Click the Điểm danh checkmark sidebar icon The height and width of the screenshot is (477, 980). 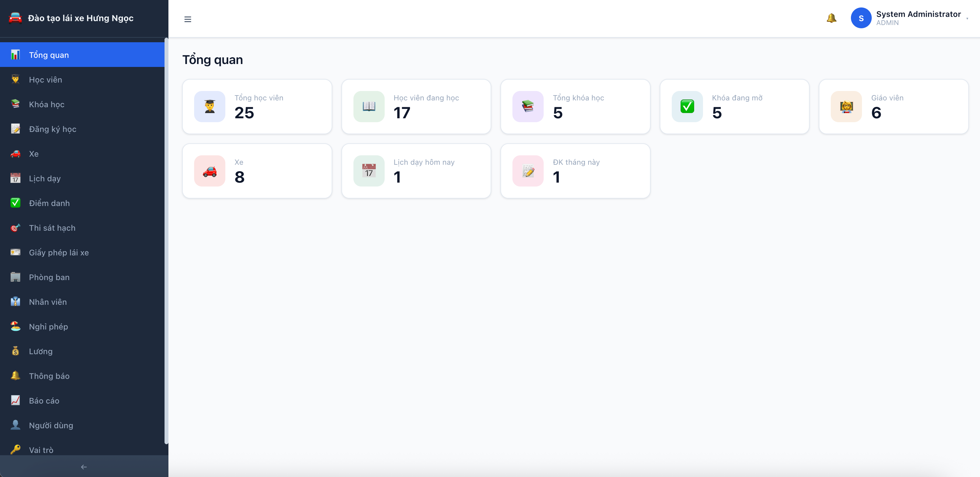[15, 203]
